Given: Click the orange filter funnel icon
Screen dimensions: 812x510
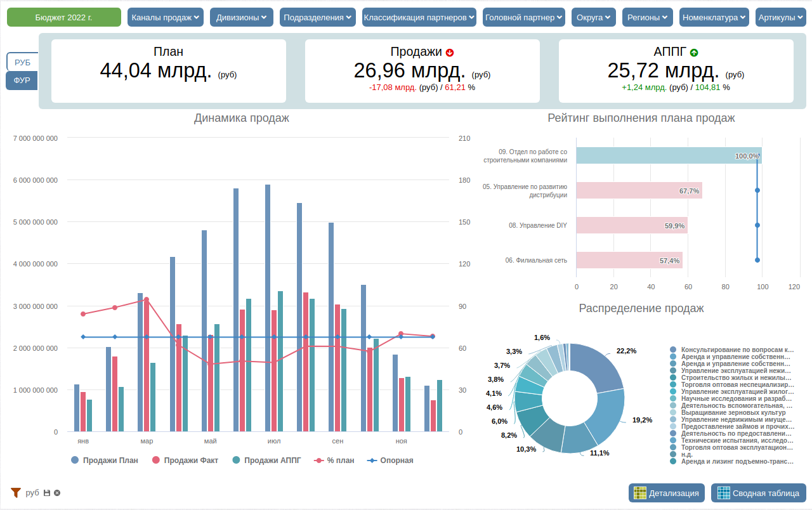Looking at the screenshot, I should (x=16, y=492).
